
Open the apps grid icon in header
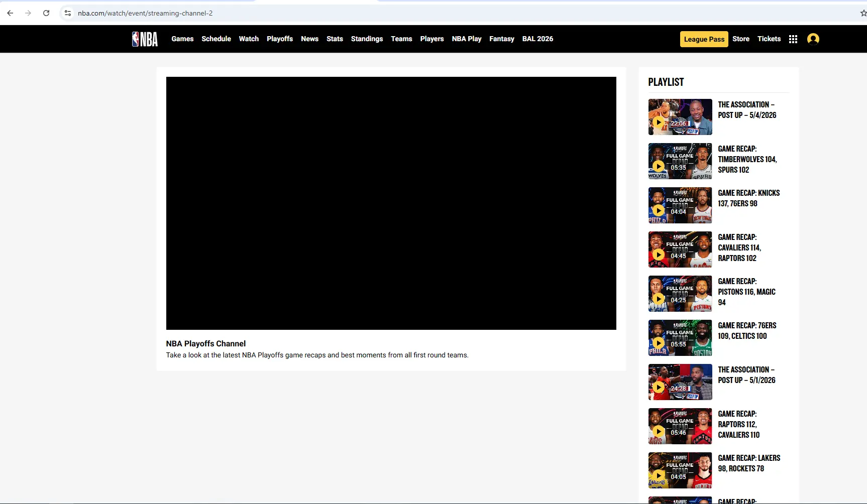(x=793, y=39)
